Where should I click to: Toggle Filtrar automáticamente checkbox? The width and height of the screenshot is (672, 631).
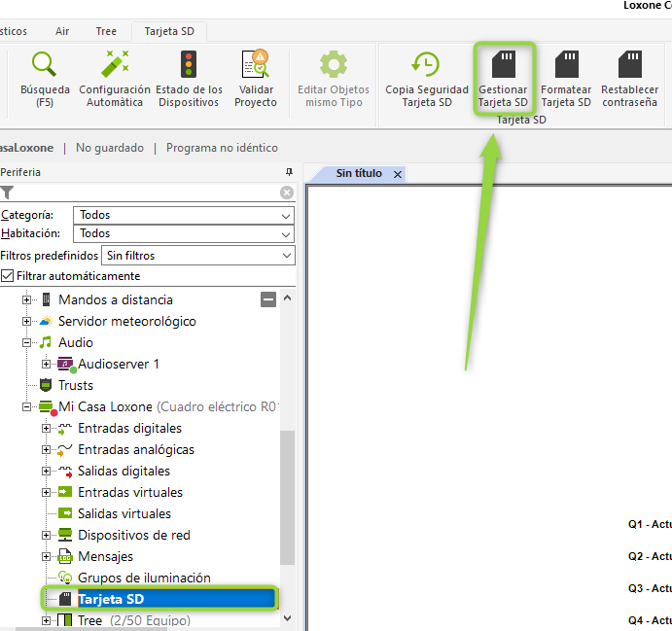click(8, 276)
